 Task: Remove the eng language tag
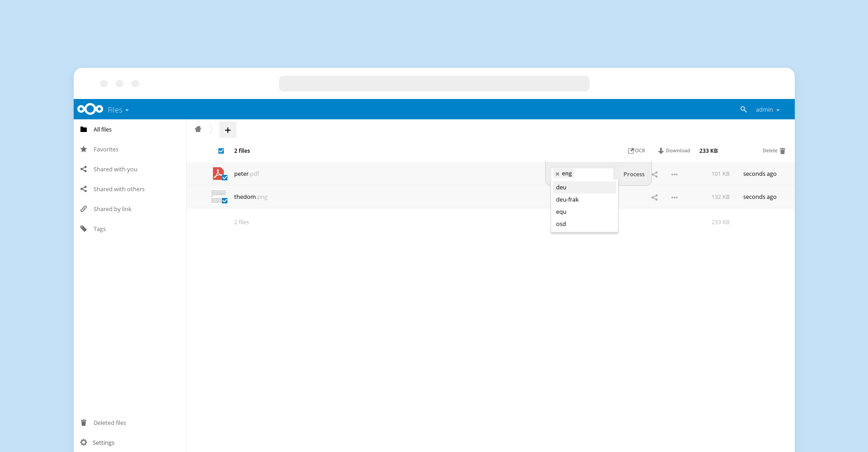coord(557,174)
